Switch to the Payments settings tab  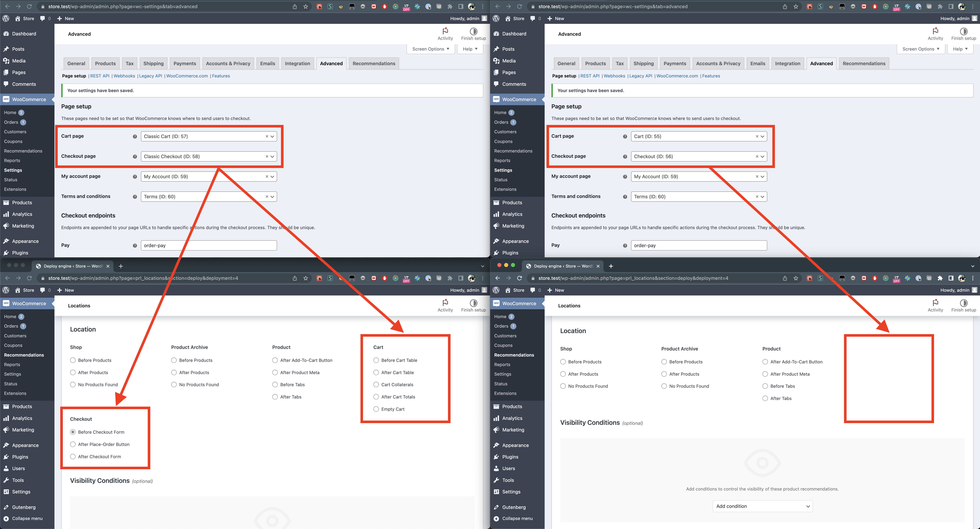(x=184, y=63)
